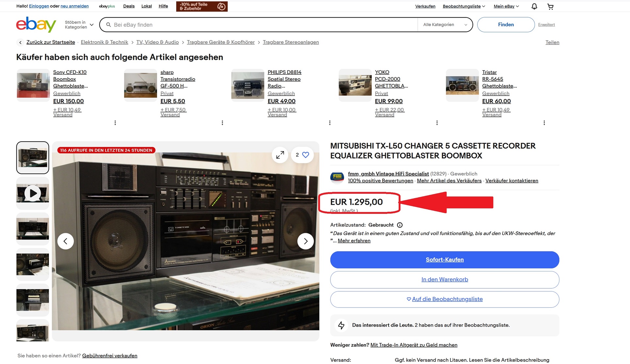
Task: Go to Tragbare Geräte & Kopfhörer breadcrumb
Action: click(221, 42)
